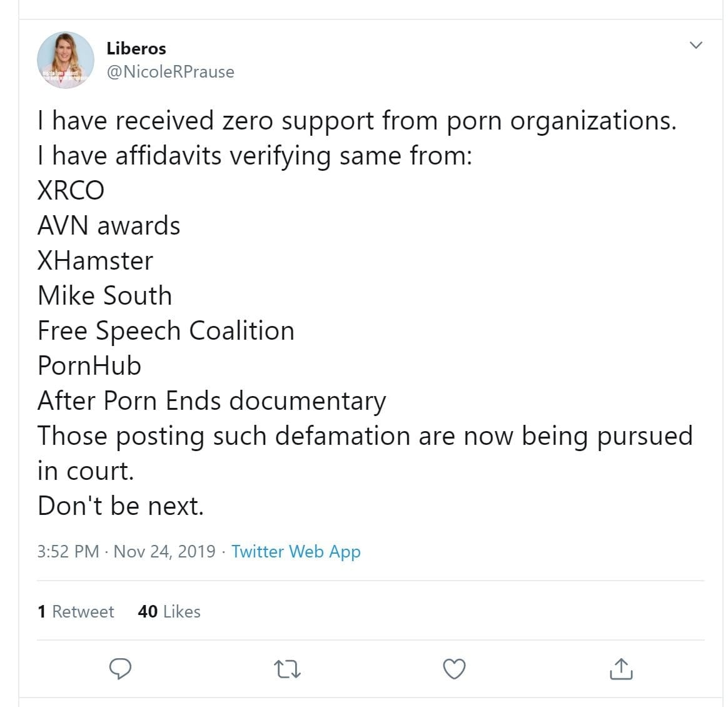Click the Free Speech Coalition text line
Image resolution: width=728 pixels, height=707 pixels.
click(166, 331)
